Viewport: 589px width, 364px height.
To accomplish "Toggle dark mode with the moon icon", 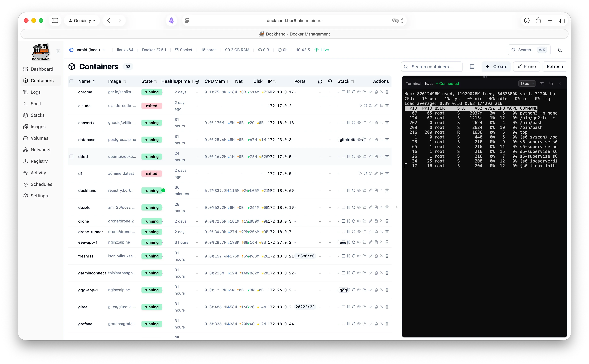I will (x=560, y=50).
